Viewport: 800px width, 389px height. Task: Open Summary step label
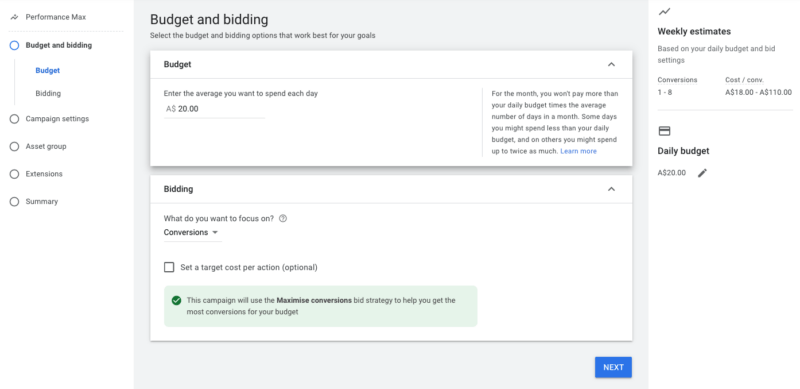[42, 202]
